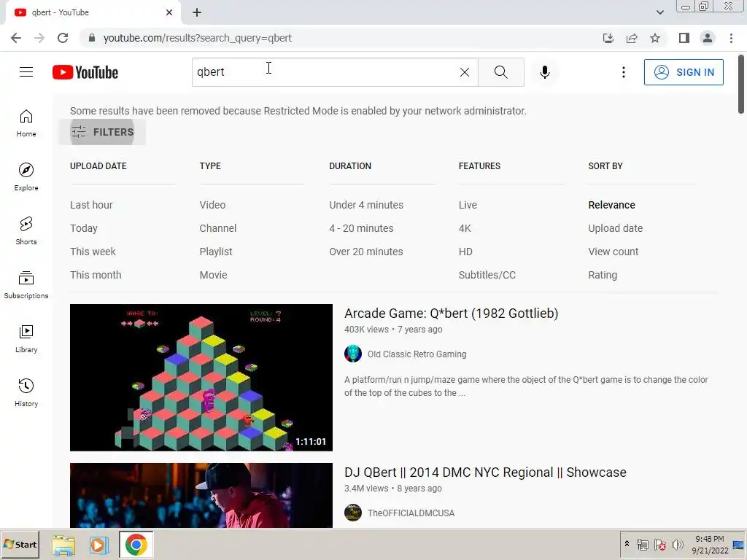Open a new Chrome tab
This screenshot has width=747, height=560.
point(197,12)
